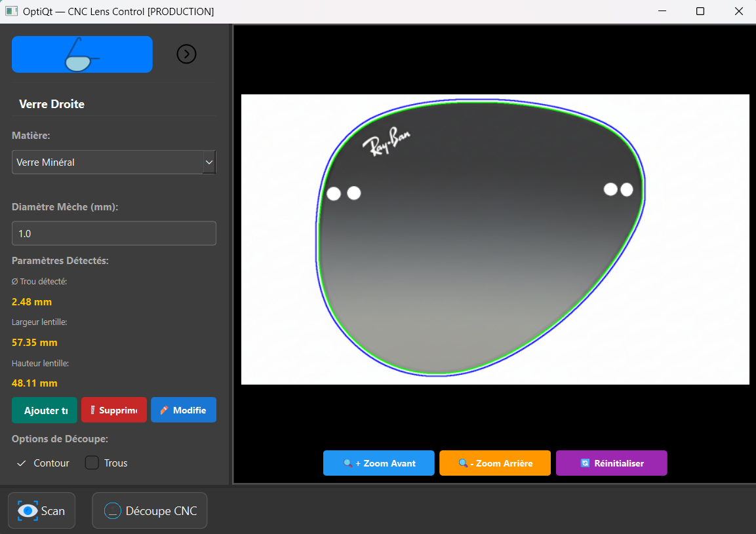
Task: Click the Diamètre Mèche value field
Action: [113, 233]
